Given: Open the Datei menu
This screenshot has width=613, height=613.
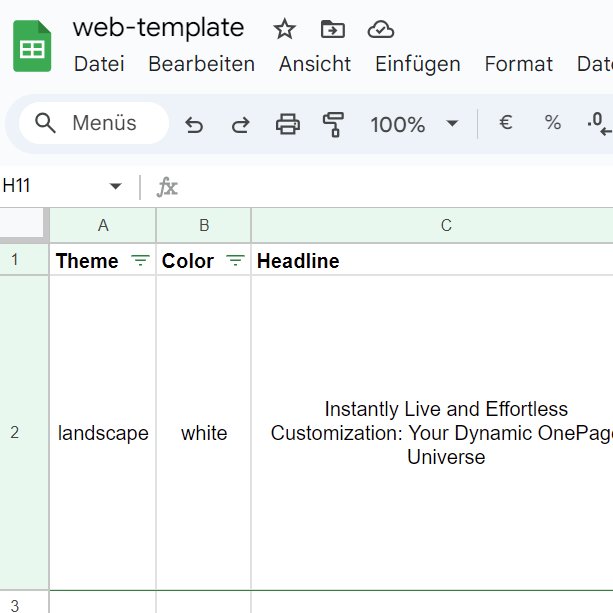Looking at the screenshot, I should pyautogui.click(x=99, y=64).
